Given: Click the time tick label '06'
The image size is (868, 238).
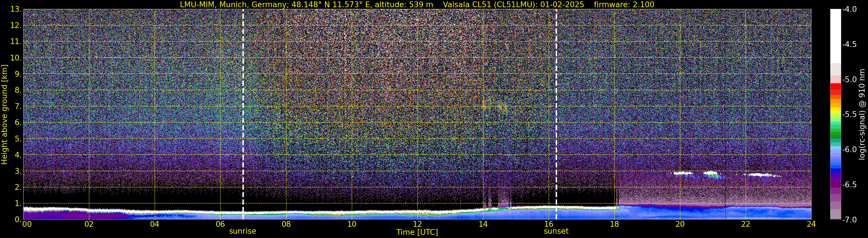Looking at the screenshot, I should coord(220,224).
